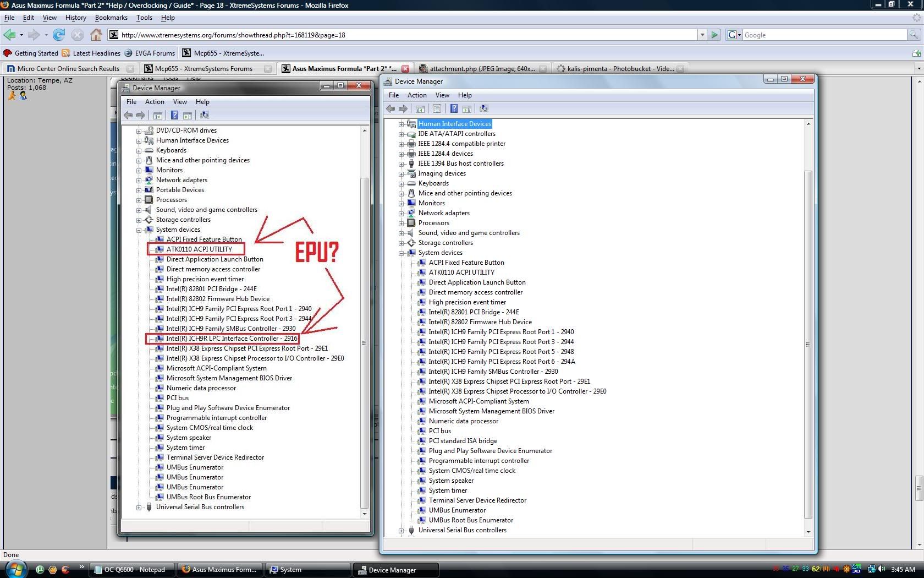Open the Latest Headlines bookmark
Image resolution: width=924 pixels, height=578 pixels.
[91, 53]
